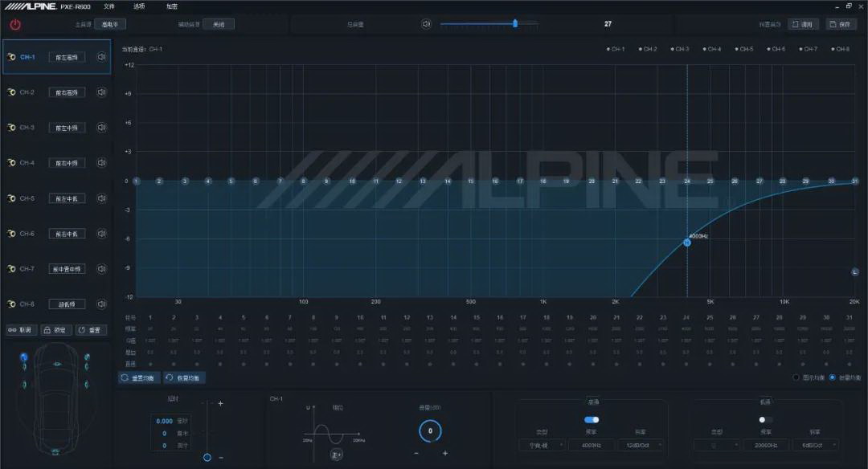Open the auxiliary source dropdown
This screenshot has width=868, height=469.
click(219, 24)
